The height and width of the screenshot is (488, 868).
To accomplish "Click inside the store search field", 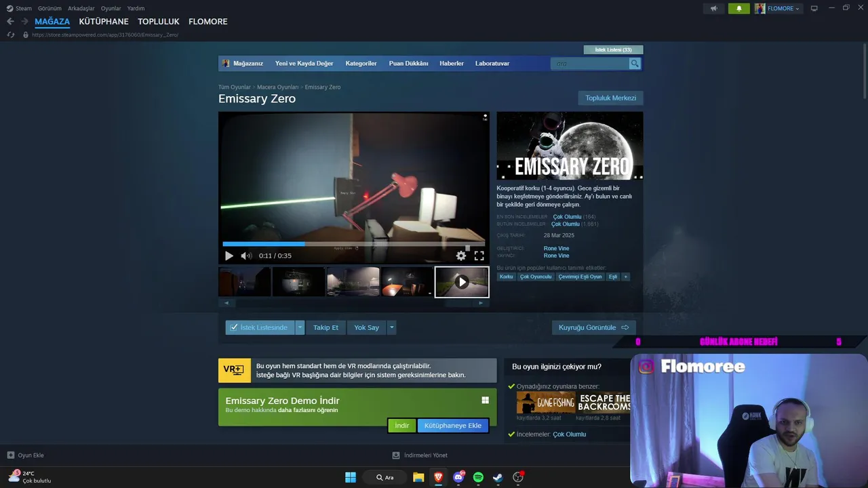I will click(590, 64).
